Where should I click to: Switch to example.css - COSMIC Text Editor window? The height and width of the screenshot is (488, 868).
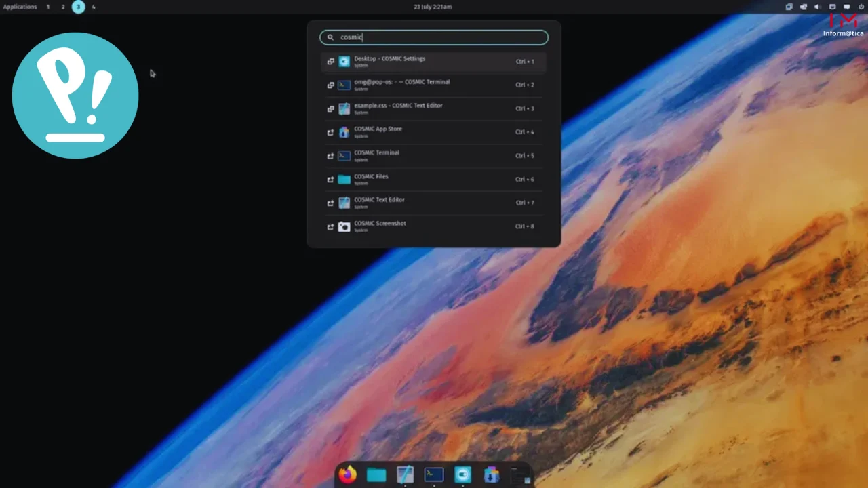(434, 108)
